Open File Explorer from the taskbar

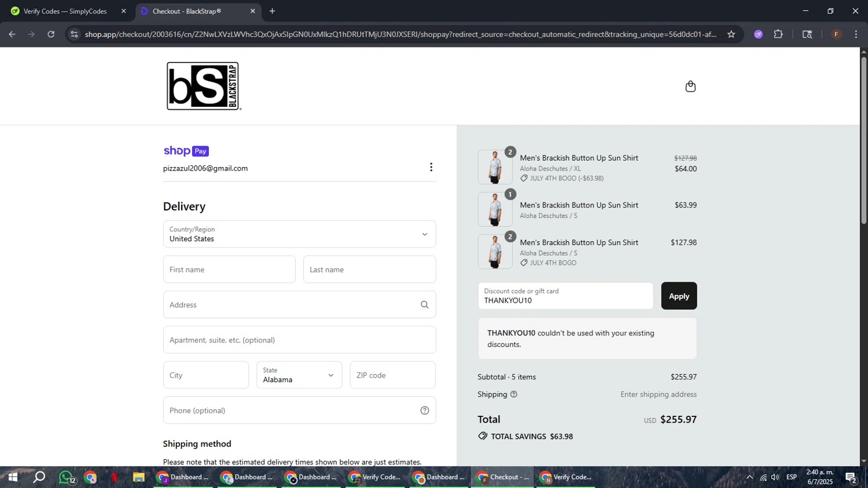click(x=138, y=477)
